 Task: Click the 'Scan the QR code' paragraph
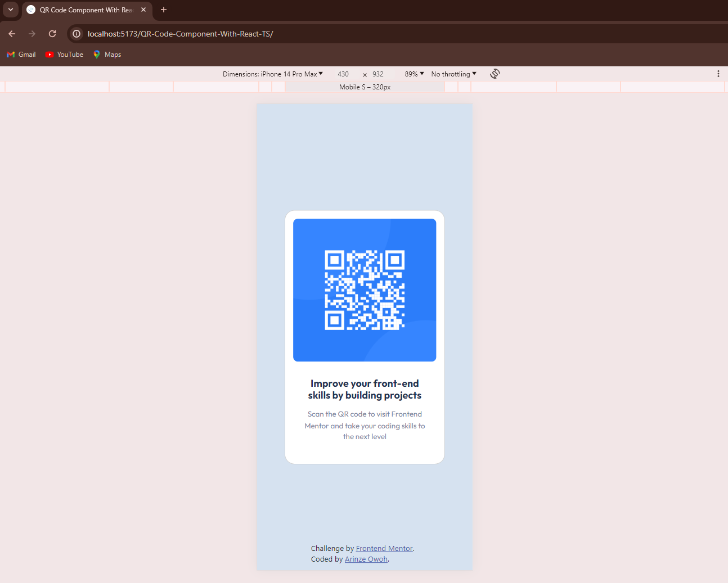pyautogui.click(x=365, y=425)
